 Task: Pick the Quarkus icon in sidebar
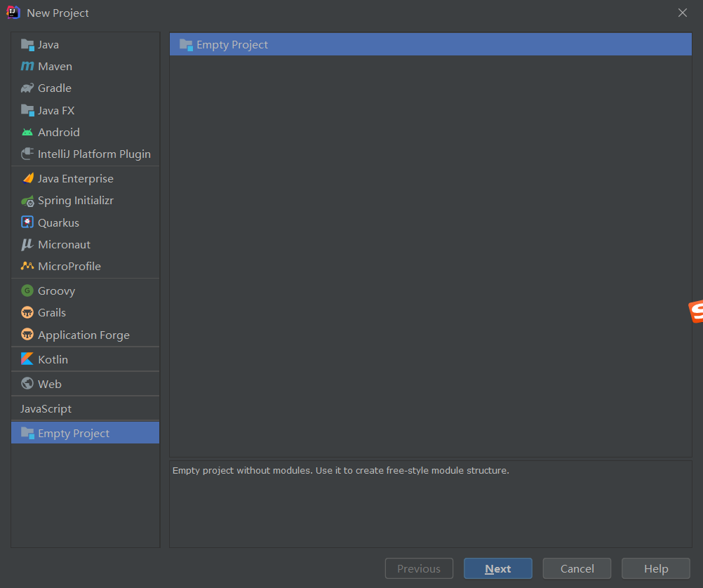coord(27,222)
